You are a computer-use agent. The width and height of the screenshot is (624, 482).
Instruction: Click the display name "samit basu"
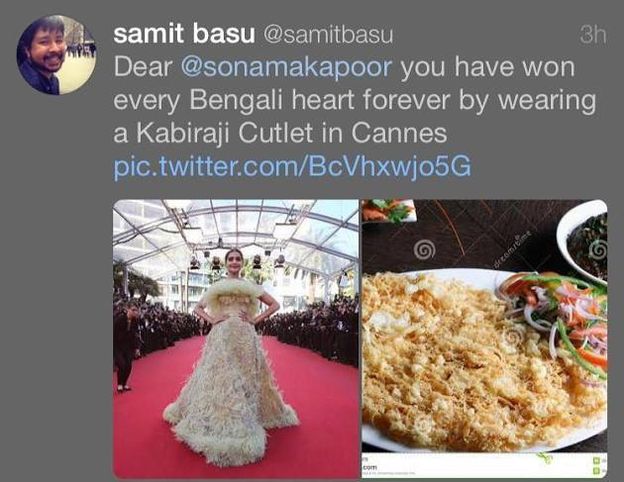[184, 33]
